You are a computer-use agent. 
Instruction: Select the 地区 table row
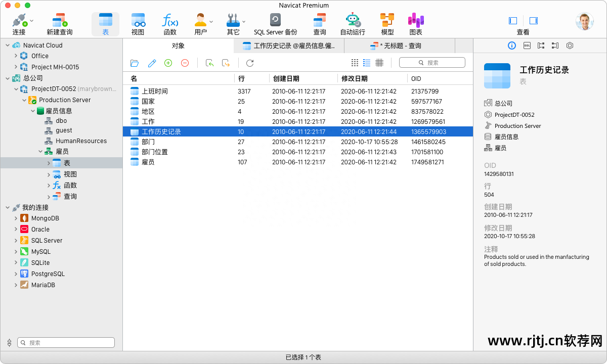pos(298,112)
